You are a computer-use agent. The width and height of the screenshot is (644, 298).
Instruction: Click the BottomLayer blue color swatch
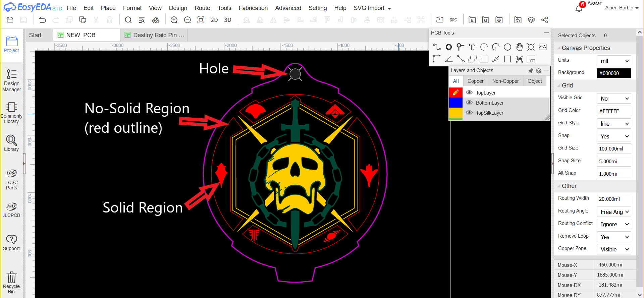pos(456,103)
